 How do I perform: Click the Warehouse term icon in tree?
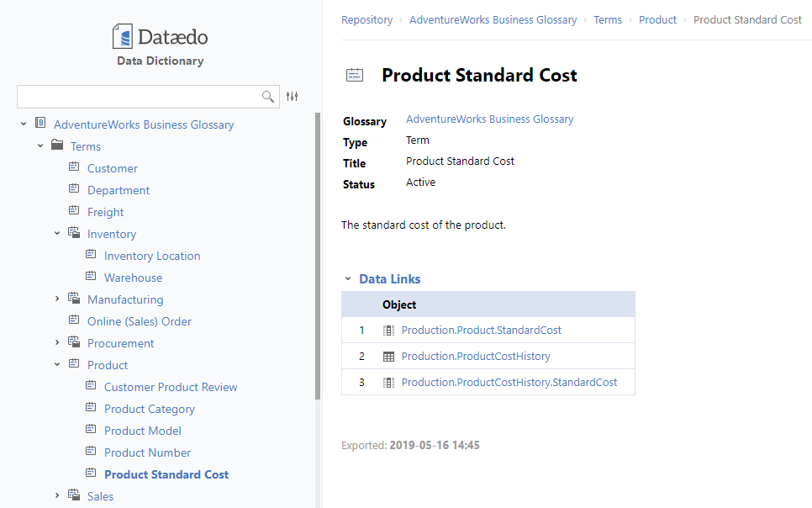click(91, 278)
